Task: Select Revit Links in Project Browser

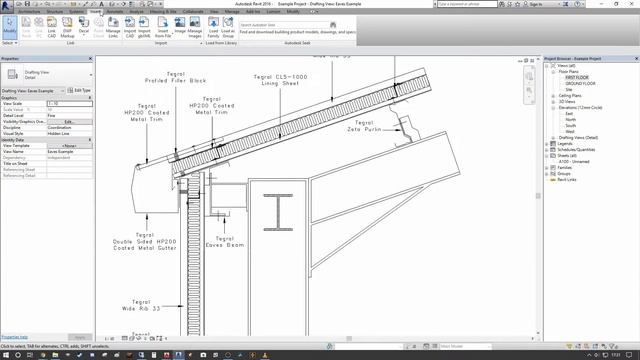Action: point(567,180)
